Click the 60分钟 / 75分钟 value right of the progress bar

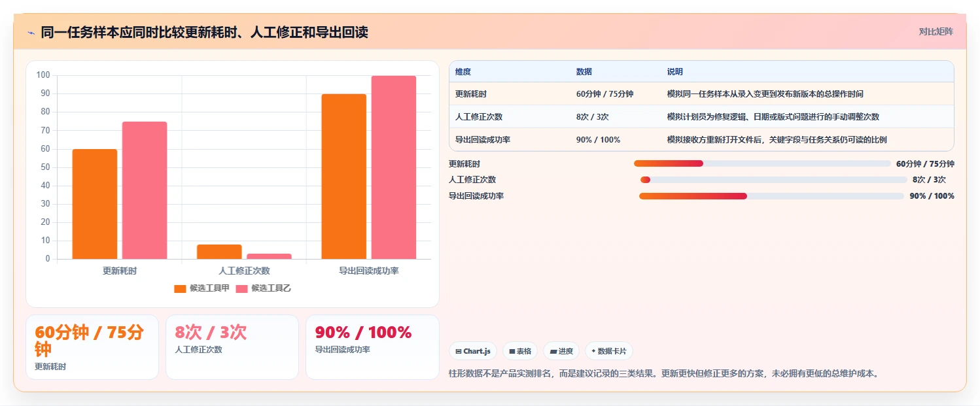925,163
